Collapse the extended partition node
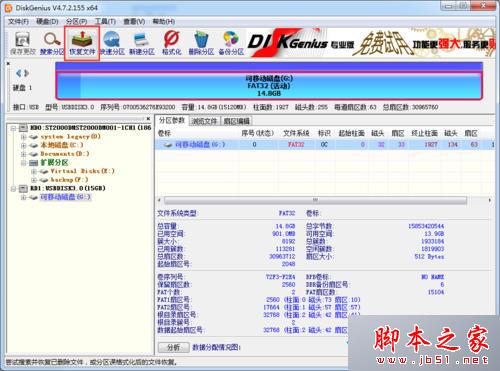Image resolution: width=500 pixels, height=371 pixels. click(x=23, y=163)
